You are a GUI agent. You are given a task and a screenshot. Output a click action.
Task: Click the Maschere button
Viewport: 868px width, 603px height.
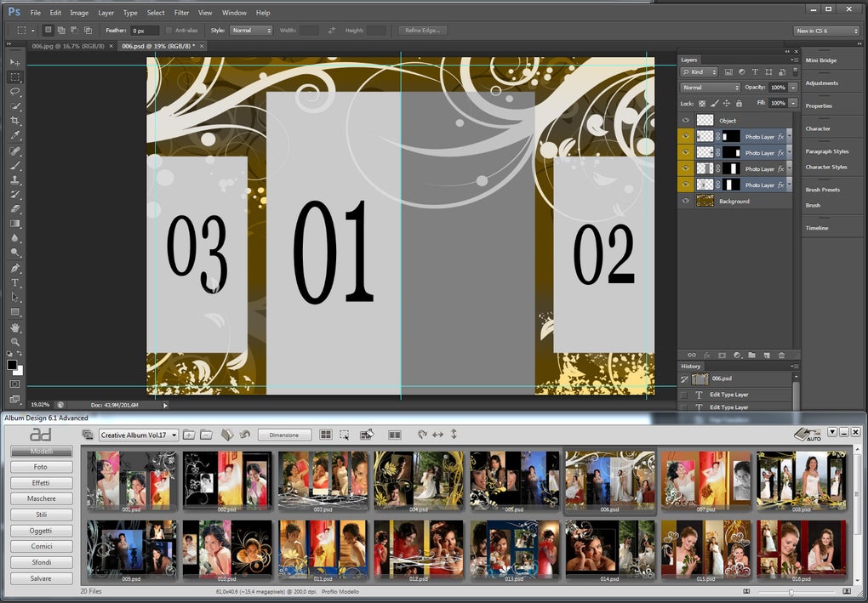pyautogui.click(x=41, y=499)
